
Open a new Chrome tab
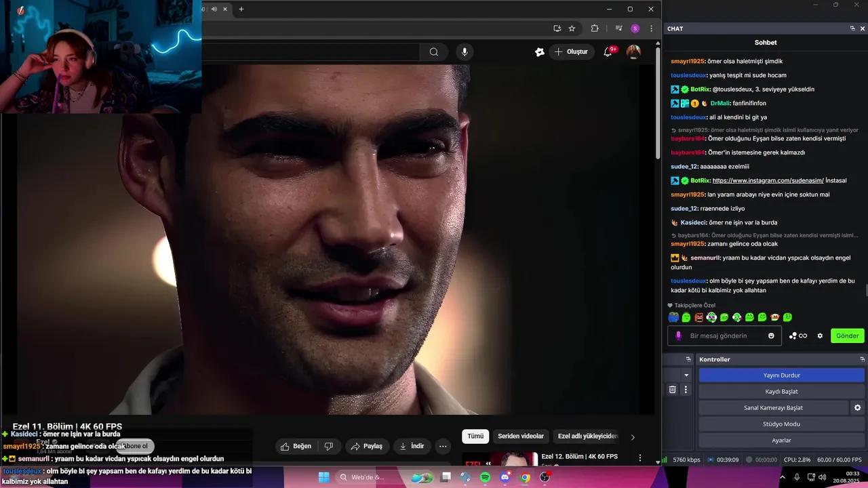point(241,9)
